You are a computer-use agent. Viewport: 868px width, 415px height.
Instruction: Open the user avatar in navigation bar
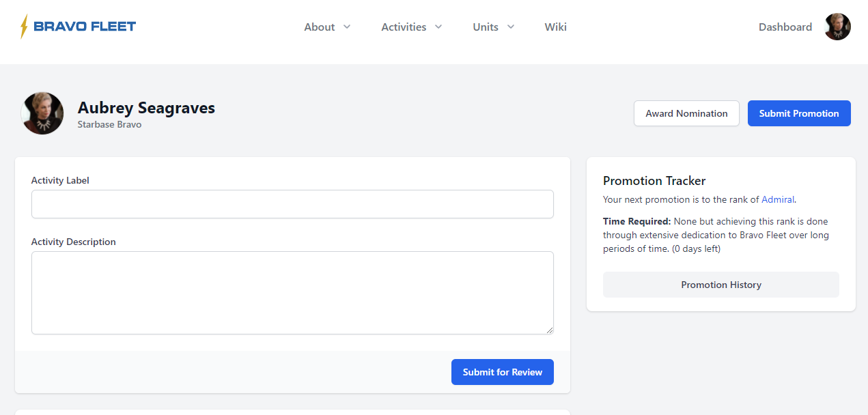click(837, 27)
